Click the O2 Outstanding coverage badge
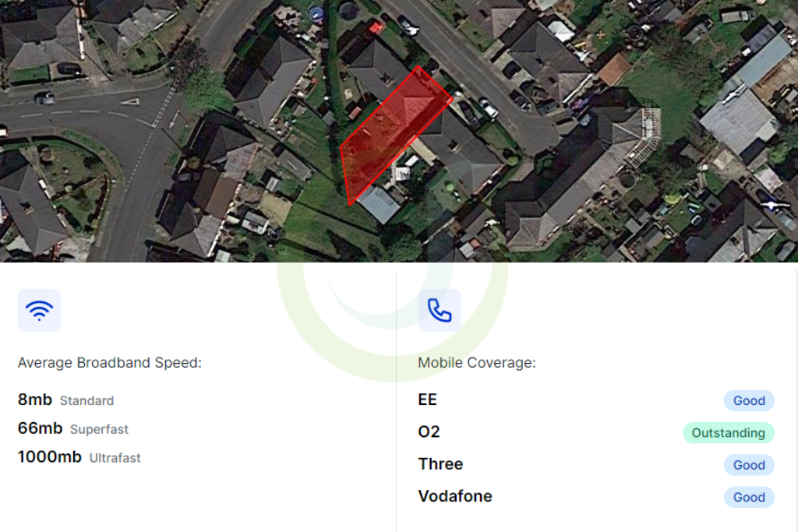The width and height of the screenshot is (798, 532). tap(729, 433)
